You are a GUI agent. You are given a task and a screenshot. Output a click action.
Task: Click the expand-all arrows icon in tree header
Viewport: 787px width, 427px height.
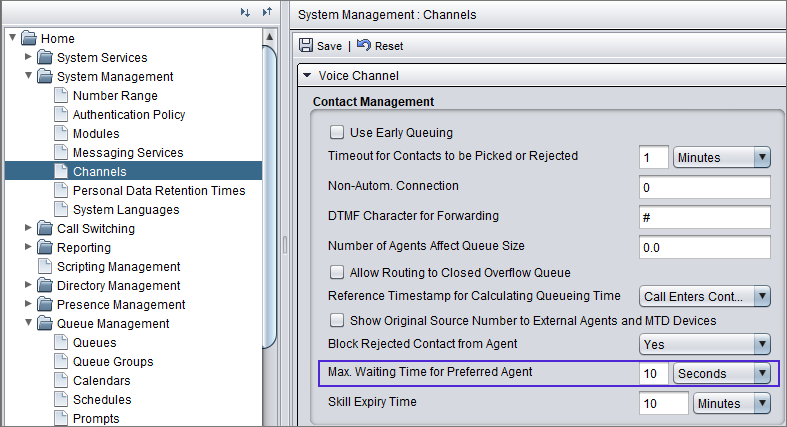pos(266,12)
